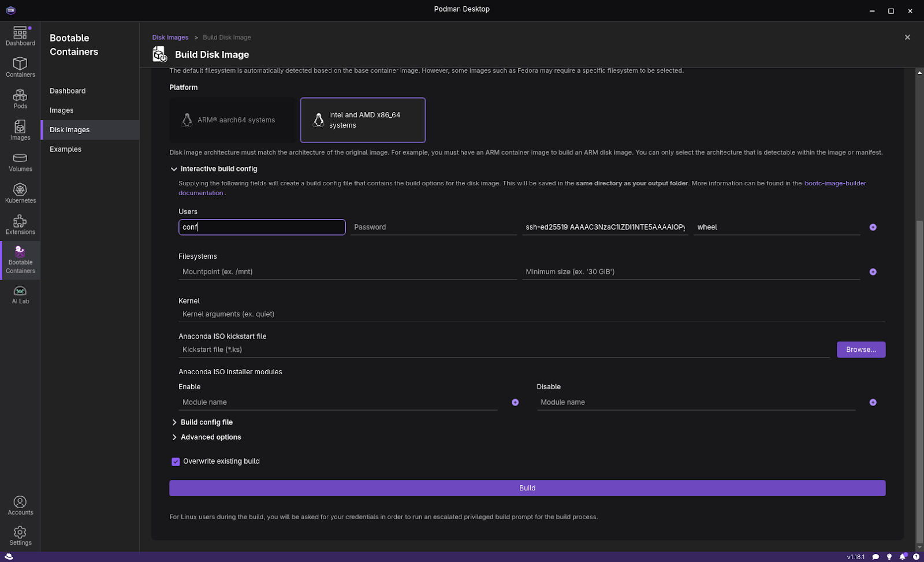Uncheck Overwrite existing build
Image resolution: width=924 pixels, height=562 pixels.
click(x=176, y=461)
